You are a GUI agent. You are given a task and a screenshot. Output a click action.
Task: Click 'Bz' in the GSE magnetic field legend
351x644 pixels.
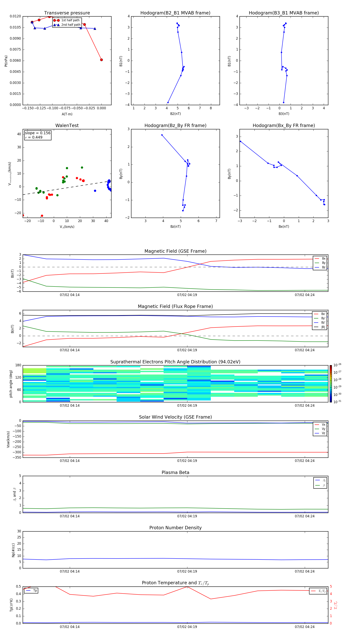coord(320,267)
